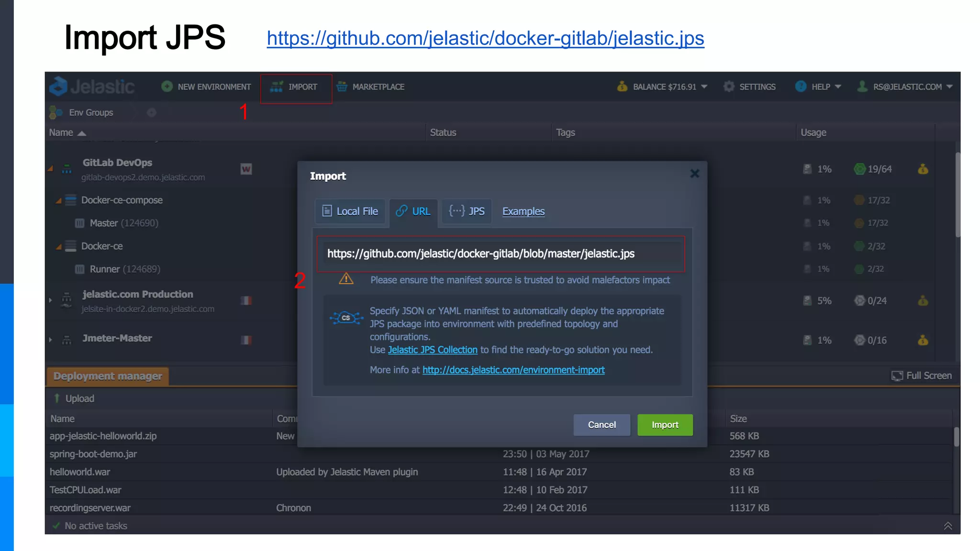Click the disk usage icon showing 5%
980x551 pixels.
(x=807, y=301)
